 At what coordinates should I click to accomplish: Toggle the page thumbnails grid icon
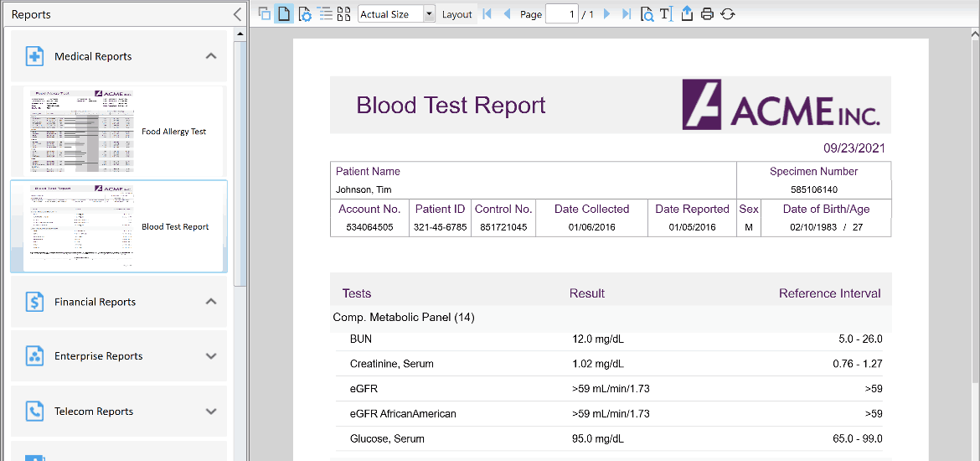(x=343, y=13)
